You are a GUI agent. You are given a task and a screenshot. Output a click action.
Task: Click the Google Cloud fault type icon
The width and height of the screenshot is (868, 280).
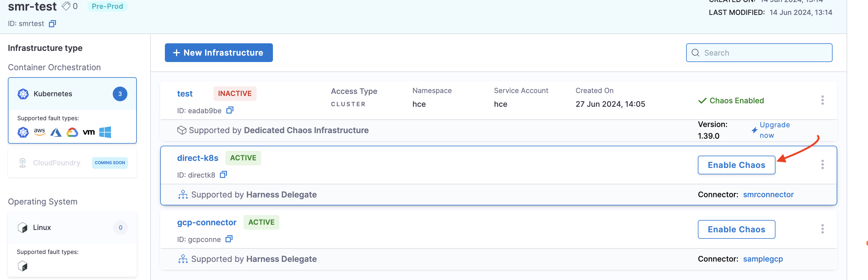tap(72, 132)
